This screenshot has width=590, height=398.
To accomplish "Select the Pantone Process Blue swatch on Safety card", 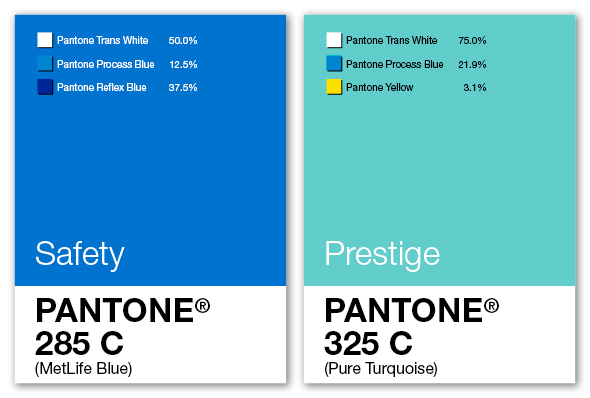I will click(45, 64).
